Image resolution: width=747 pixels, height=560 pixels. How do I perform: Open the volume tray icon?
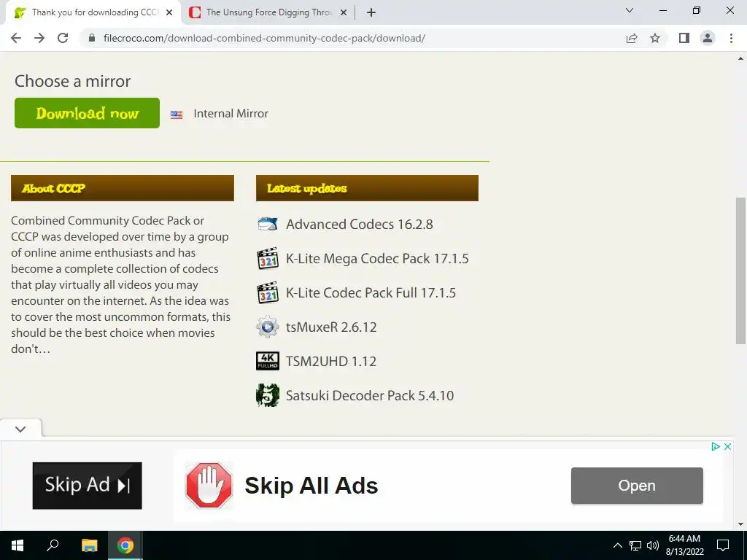coord(653,545)
